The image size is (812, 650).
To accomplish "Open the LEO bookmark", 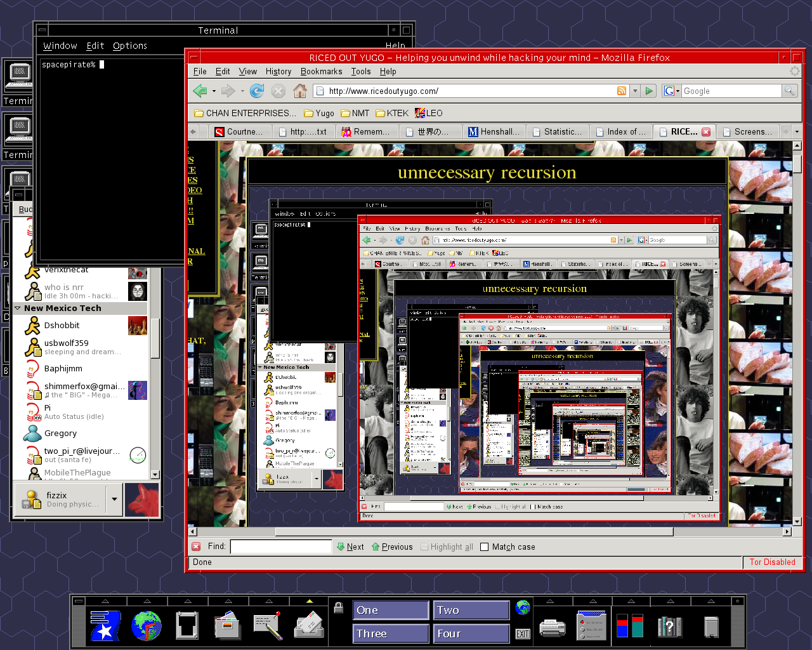I will 429,113.
